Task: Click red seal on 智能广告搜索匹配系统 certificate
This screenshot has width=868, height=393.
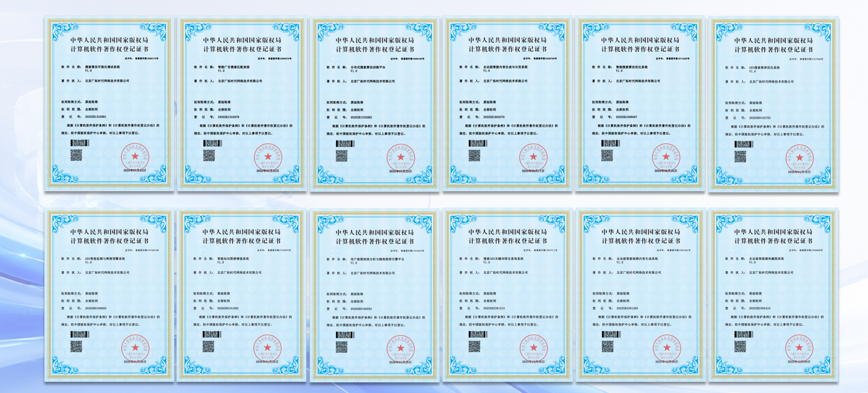Action: (x=268, y=157)
